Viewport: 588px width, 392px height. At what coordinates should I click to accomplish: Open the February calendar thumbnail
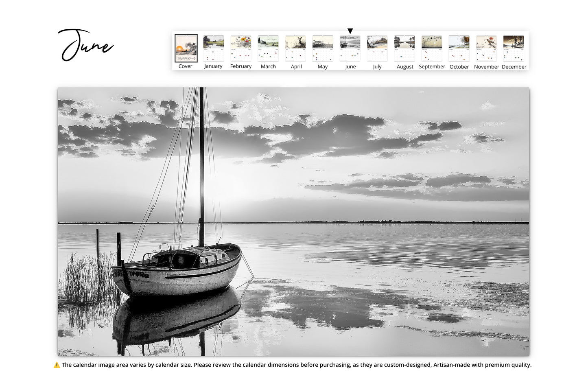[x=241, y=48]
